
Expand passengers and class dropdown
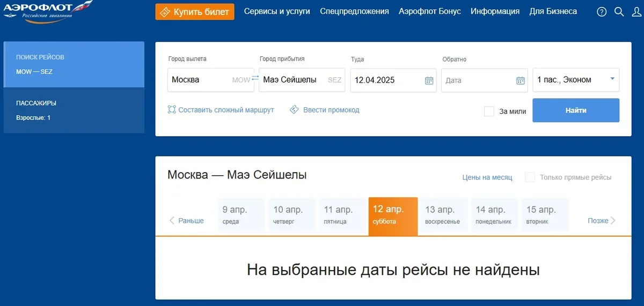point(612,79)
